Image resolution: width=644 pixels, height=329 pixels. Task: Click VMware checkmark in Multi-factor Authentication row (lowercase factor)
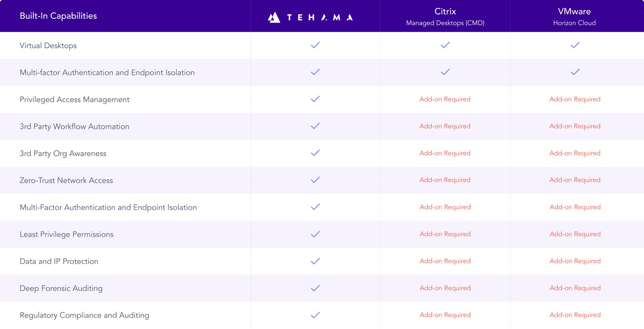click(x=575, y=72)
